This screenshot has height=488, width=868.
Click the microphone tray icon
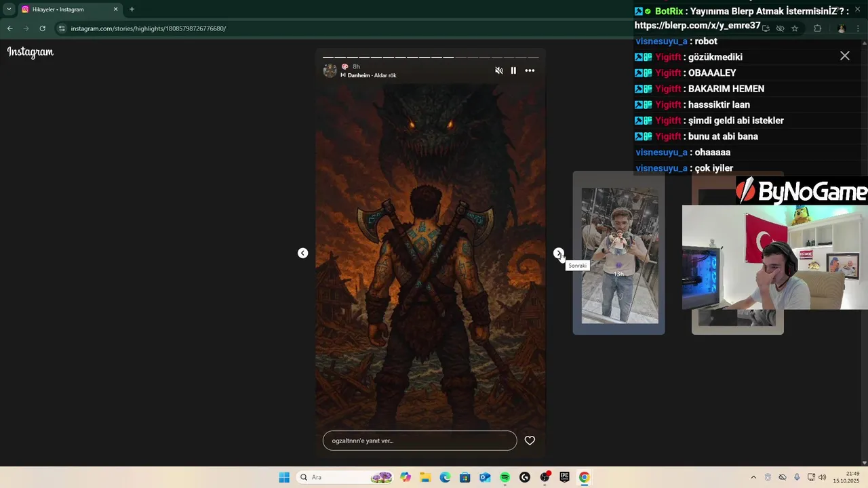pos(797,477)
